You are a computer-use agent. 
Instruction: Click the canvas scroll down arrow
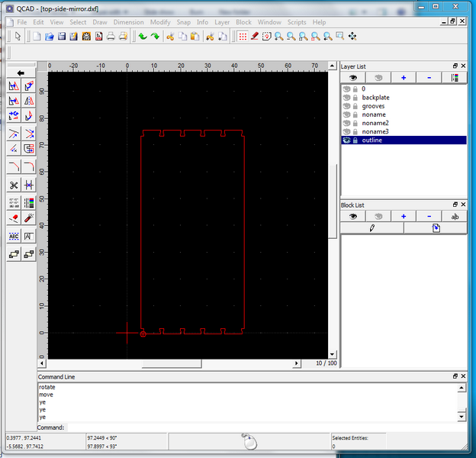coord(333,354)
